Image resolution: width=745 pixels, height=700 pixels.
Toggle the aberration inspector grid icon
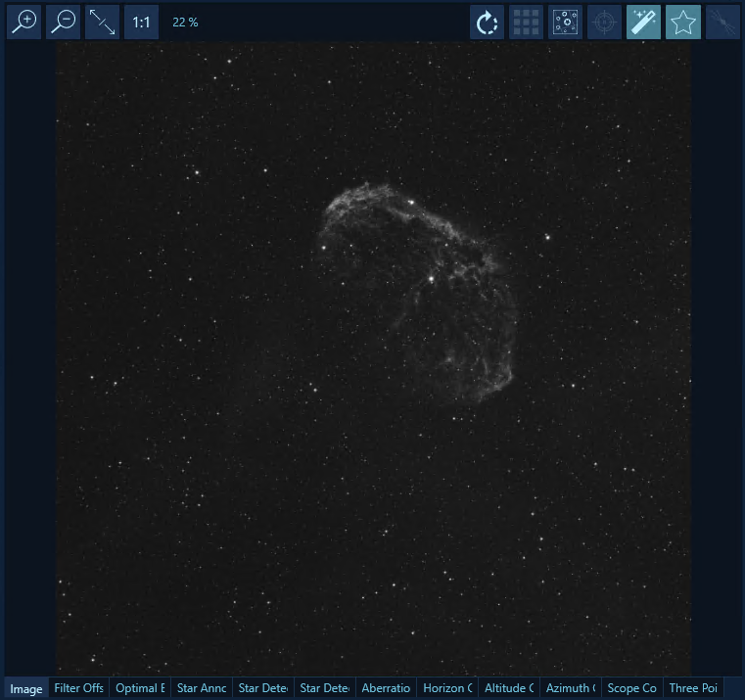[526, 22]
